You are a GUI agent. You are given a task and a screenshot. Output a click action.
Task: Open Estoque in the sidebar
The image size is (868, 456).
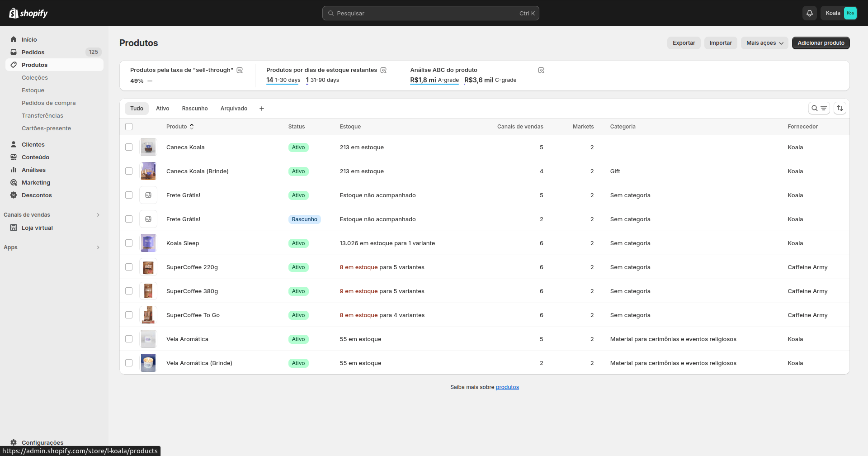tap(33, 90)
